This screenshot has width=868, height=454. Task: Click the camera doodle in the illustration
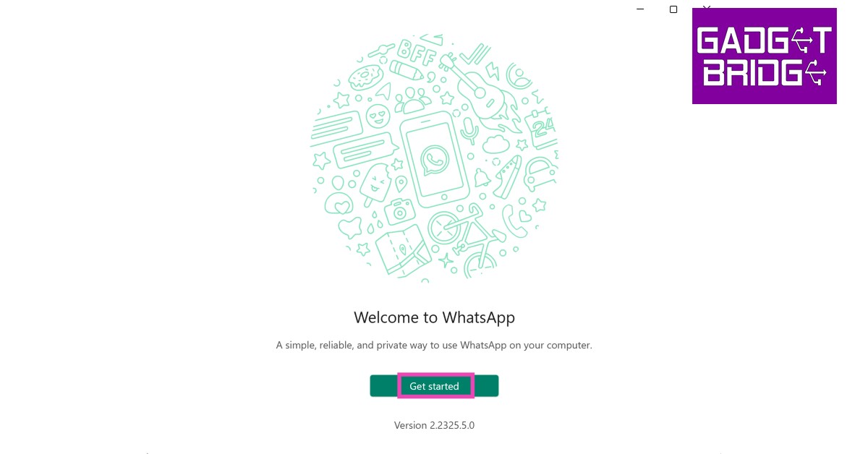399,213
